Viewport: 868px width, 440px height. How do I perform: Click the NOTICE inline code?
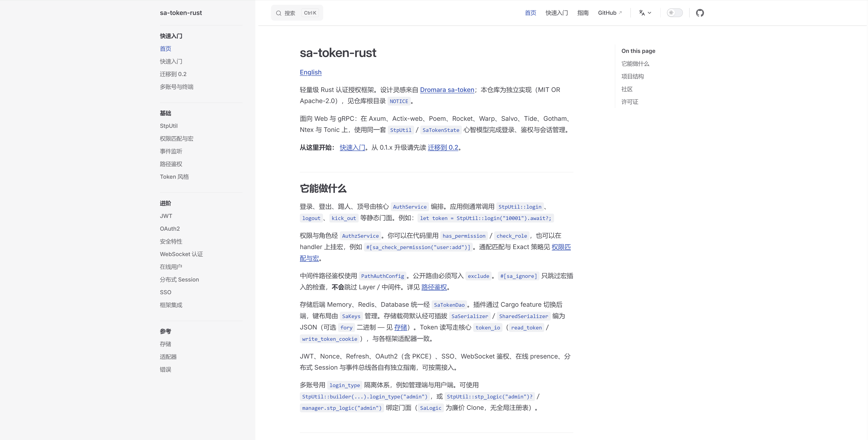(x=399, y=101)
